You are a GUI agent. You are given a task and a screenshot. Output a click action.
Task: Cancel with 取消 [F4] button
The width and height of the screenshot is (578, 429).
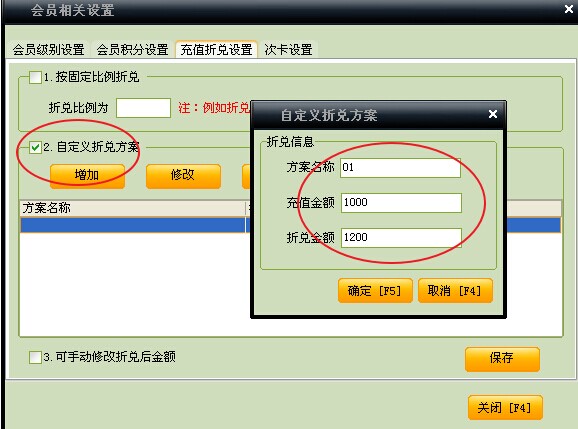click(x=455, y=291)
